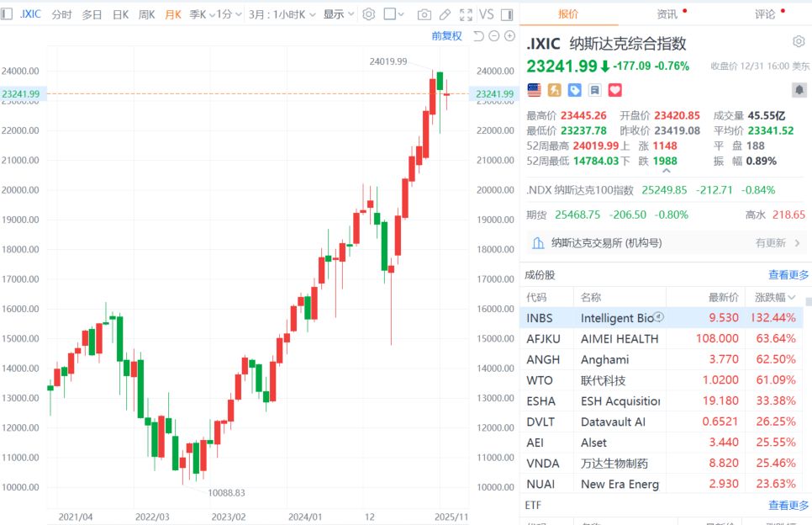Switch to 周K weekly chart
This screenshot has width=812, height=525.
coord(146,14)
